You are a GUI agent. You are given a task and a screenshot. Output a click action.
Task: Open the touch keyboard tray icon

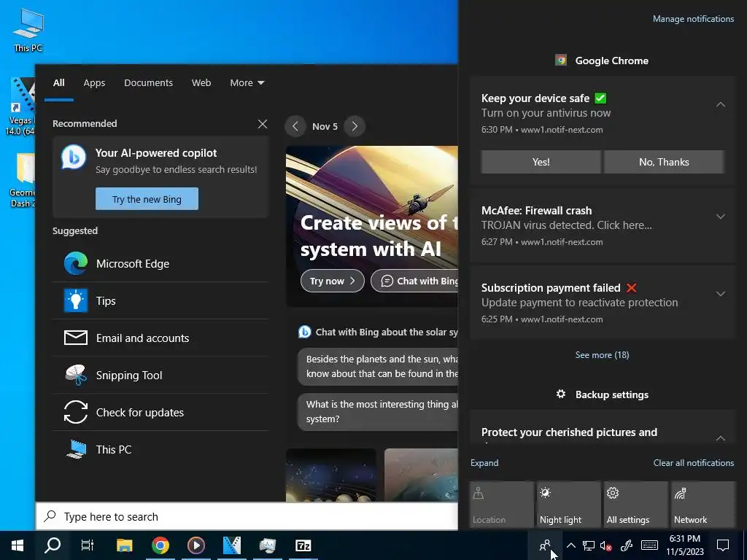[649, 545]
